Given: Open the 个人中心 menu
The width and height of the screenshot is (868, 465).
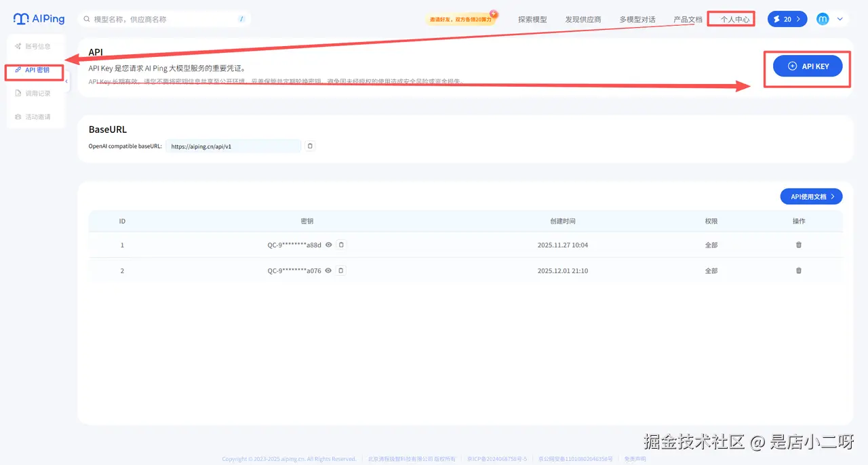Looking at the screenshot, I should (x=735, y=20).
